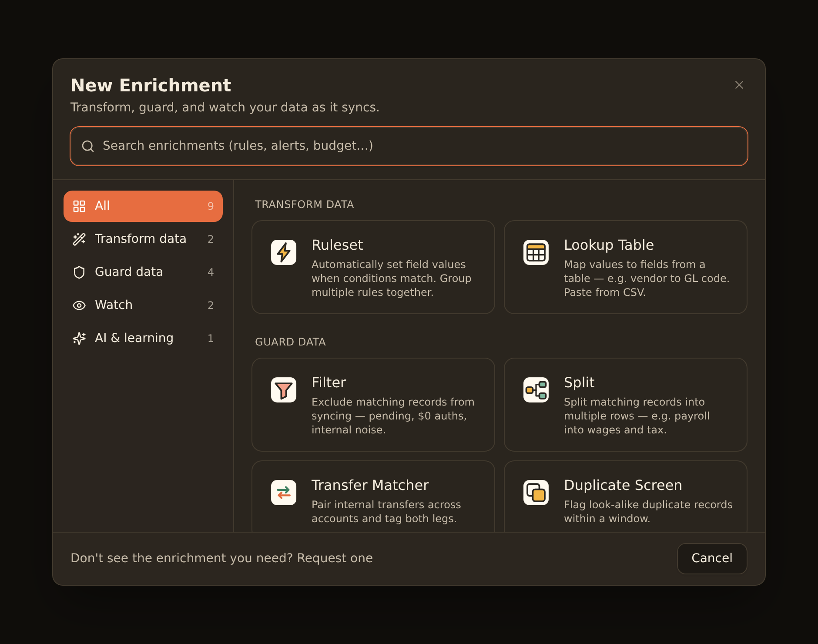The image size is (818, 644).
Task: Click the GUARD DATA section heading
Action: point(290,342)
